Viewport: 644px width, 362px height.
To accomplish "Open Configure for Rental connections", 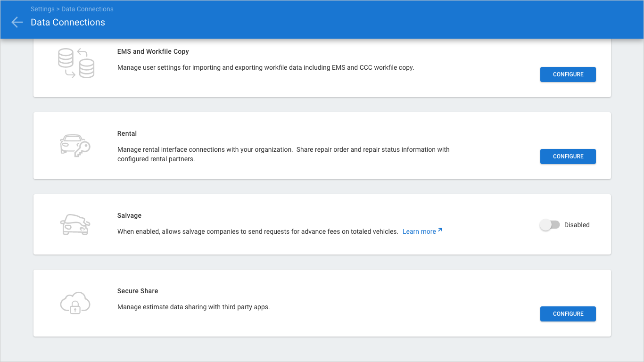I will tap(568, 156).
